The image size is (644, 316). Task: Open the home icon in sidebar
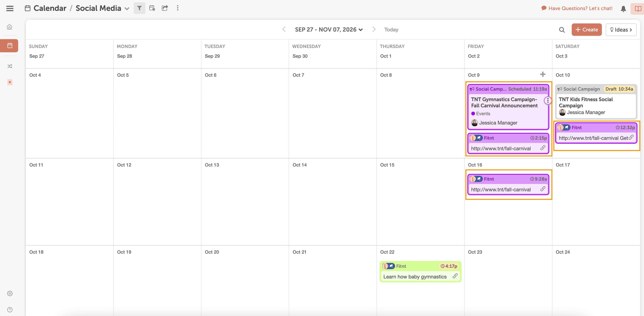point(9,27)
